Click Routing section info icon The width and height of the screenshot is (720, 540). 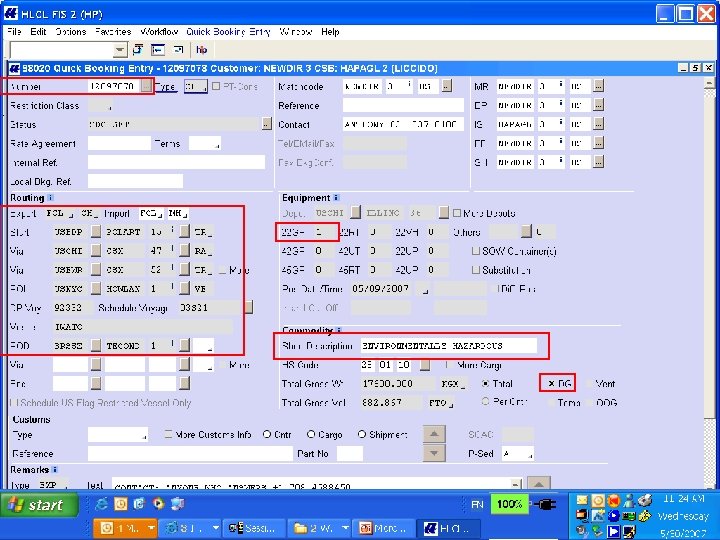tap(51, 197)
